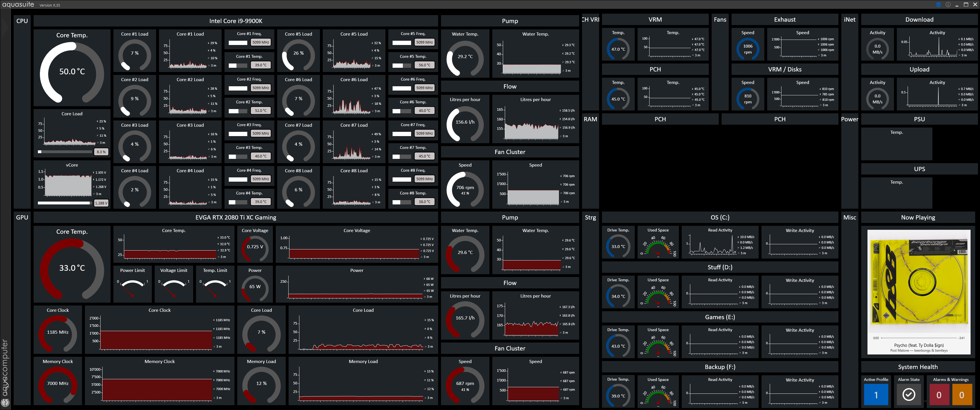Click the Alarm State checkmark icon

coord(908,394)
